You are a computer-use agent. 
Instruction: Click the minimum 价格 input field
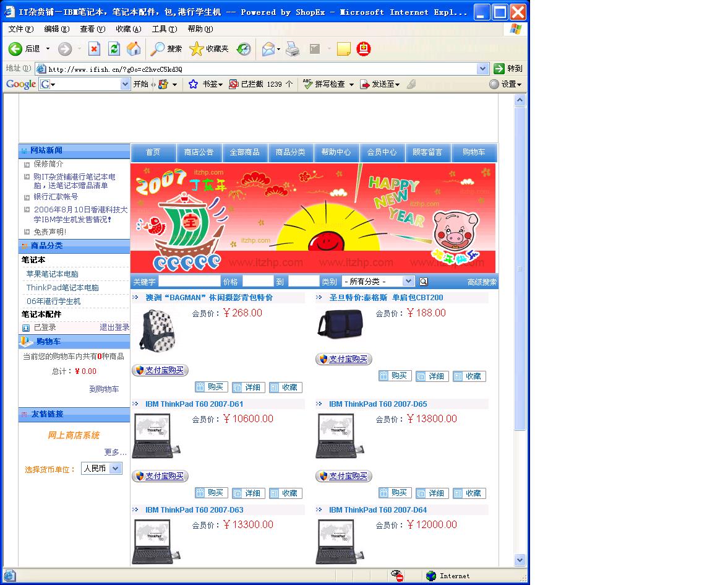coord(258,281)
